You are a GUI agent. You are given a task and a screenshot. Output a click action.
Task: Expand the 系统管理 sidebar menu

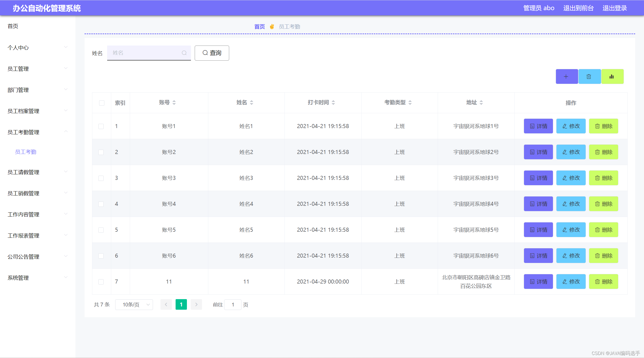click(x=38, y=278)
